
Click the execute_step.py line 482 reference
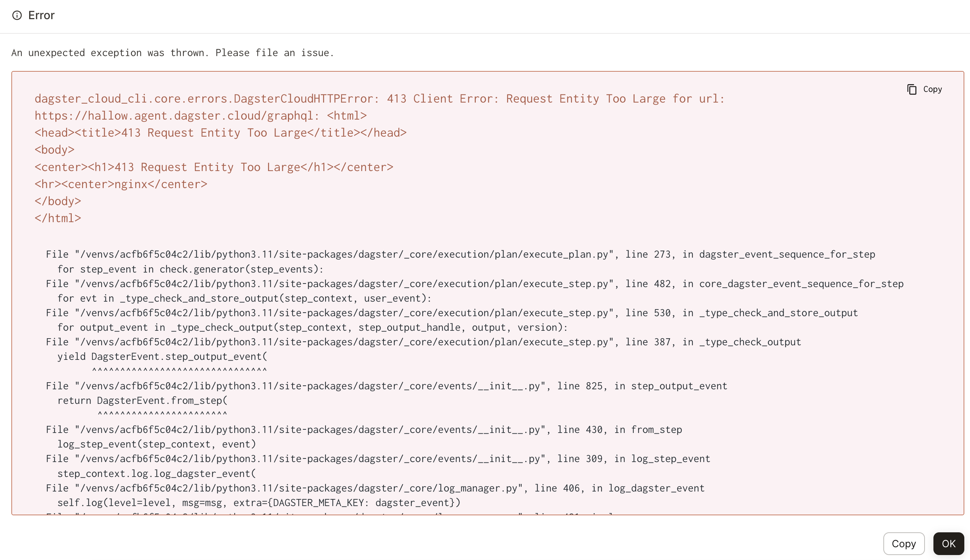tap(474, 284)
